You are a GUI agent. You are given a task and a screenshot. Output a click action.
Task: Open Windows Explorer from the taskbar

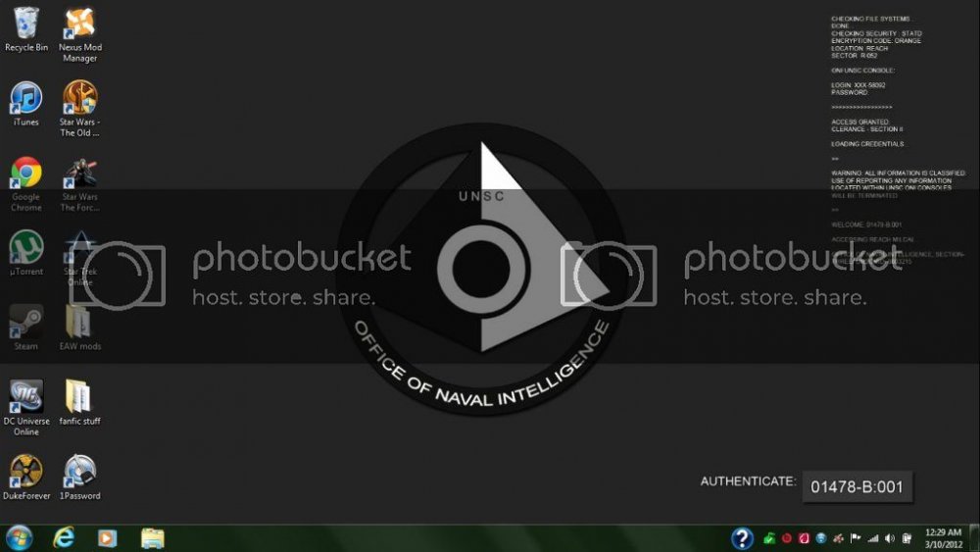(x=152, y=538)
